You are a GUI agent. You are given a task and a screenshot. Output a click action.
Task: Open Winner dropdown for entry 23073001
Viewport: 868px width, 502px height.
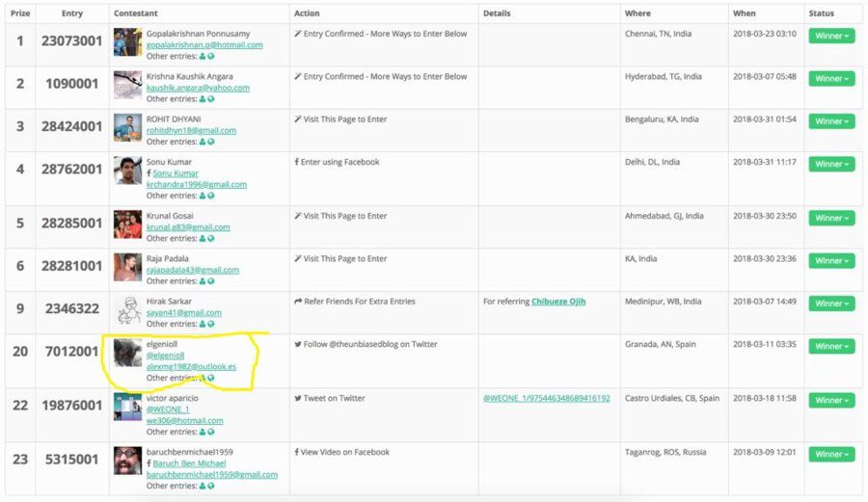coord(831,36)
